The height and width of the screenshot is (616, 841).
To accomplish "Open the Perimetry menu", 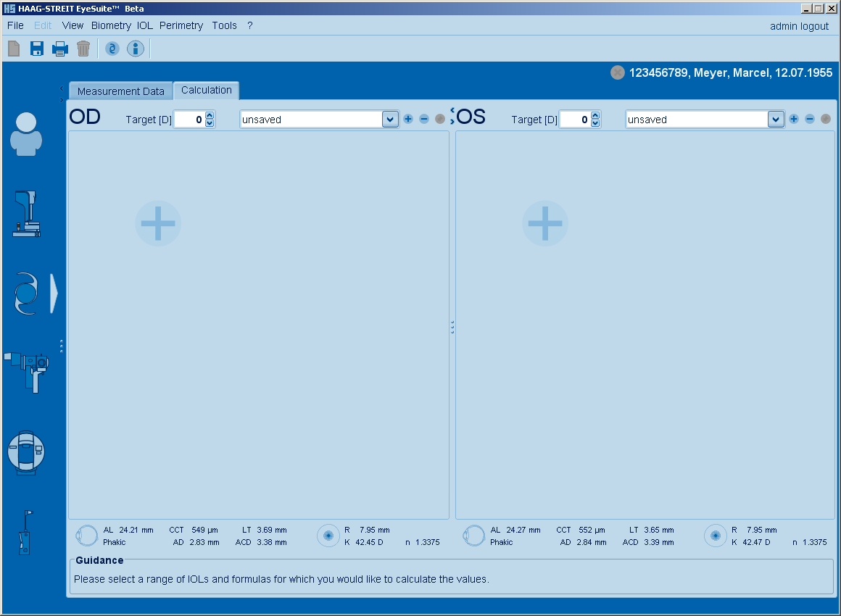I will [x=181, y=25].
